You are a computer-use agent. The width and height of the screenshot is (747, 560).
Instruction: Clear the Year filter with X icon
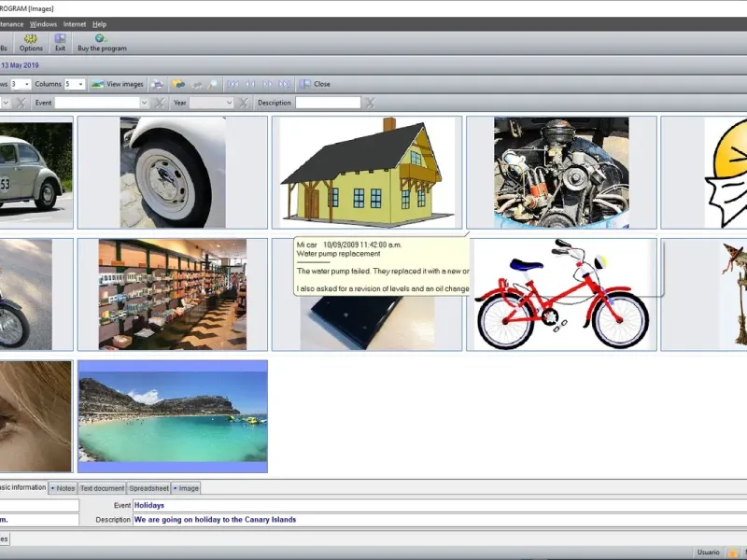pyautogui.click(x=244, y=103)
